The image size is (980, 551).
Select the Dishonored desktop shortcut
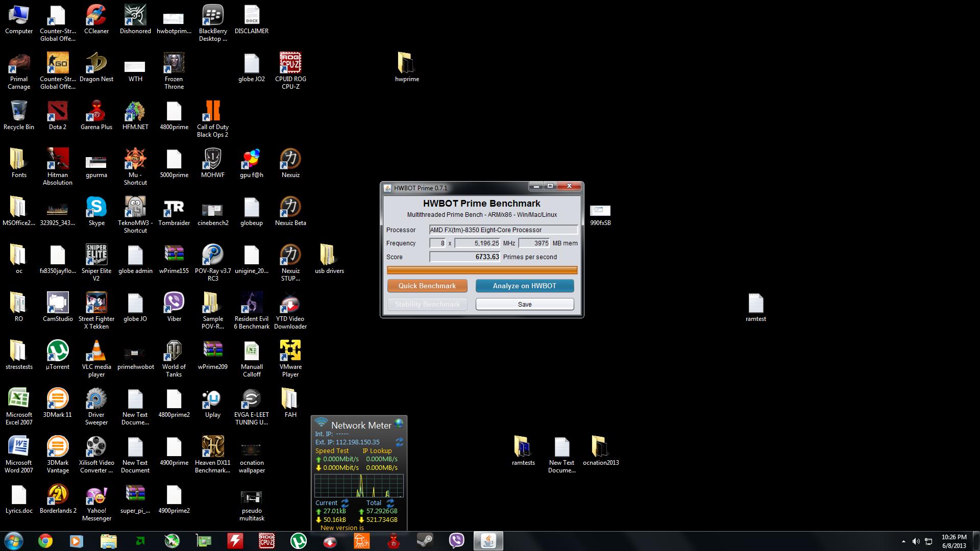135,20
